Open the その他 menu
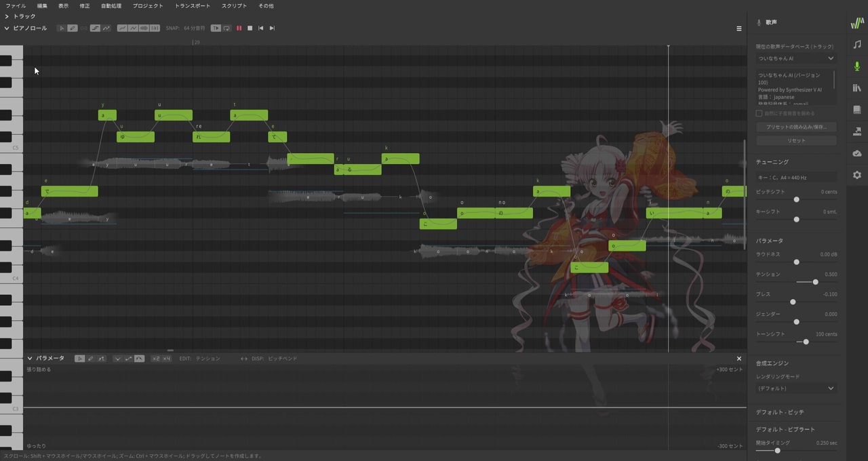Image resolution: width=868 pixels, height=461 pixels. 266,5
